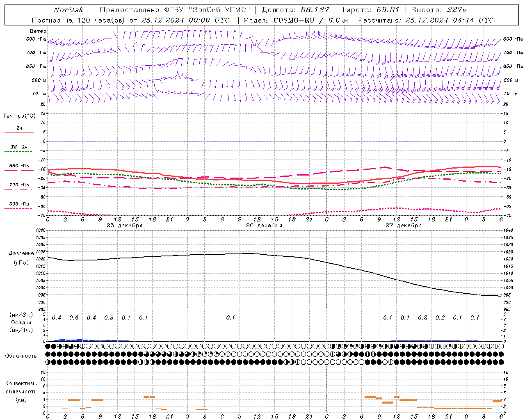Click the Конвективн. convective cloud label

(21, 383)
